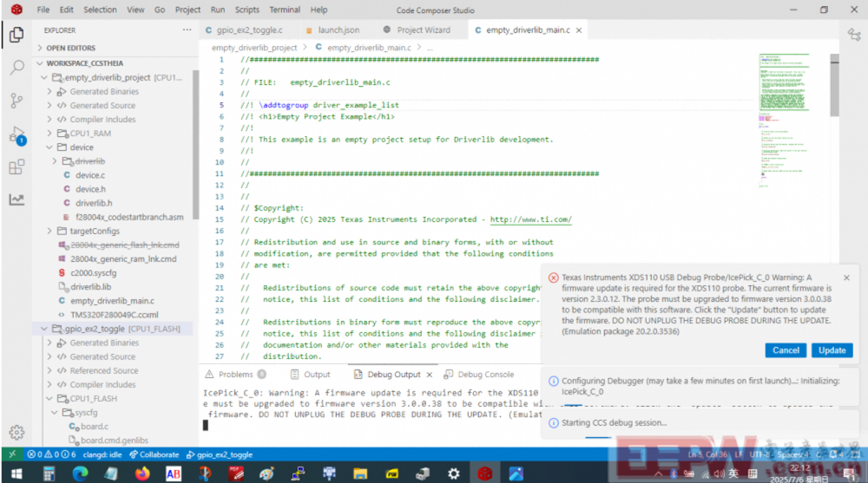Open the Extensions view
The width and height of the screenshot is (868, 483).
(x=16, y=166)
